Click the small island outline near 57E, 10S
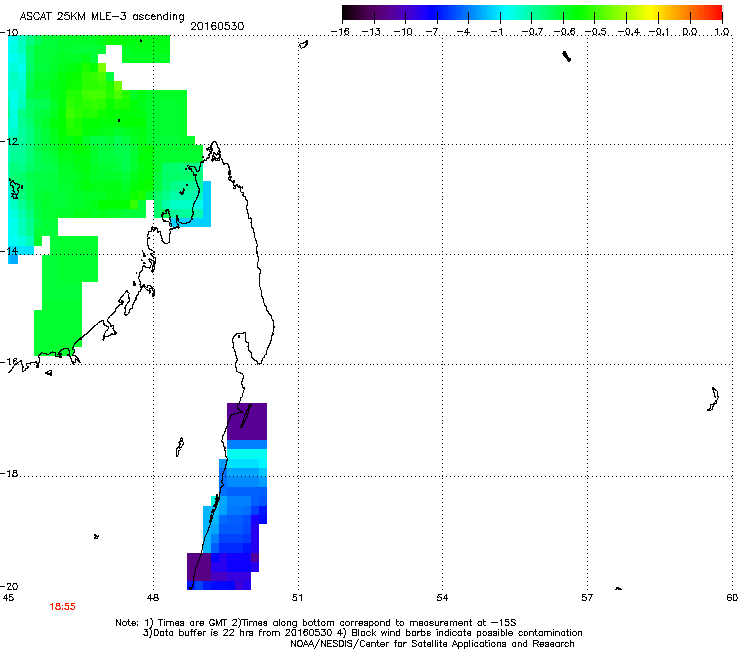740x650 pixels. 567,57
